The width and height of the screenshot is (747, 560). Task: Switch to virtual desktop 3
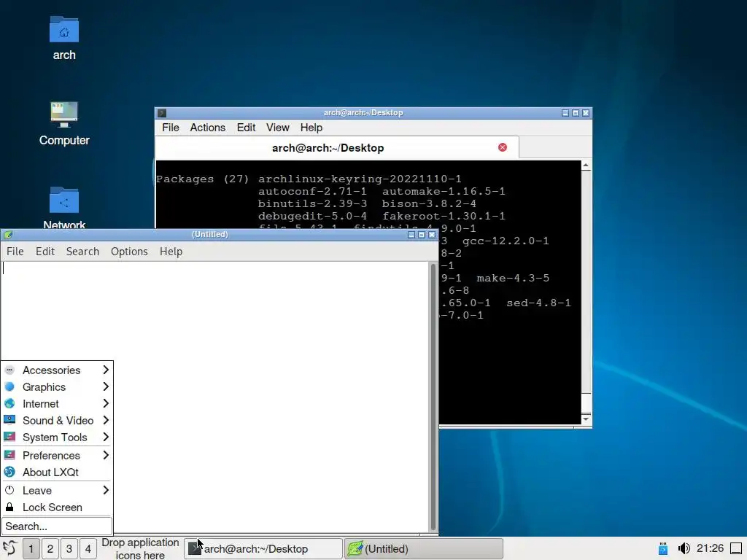pos(69,548)
